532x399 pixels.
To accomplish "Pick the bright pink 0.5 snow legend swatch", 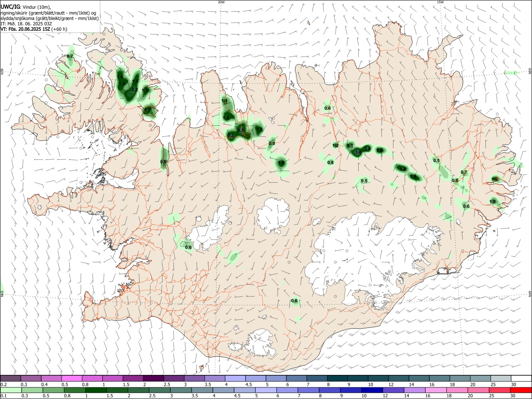I will [x=71, y=379].
